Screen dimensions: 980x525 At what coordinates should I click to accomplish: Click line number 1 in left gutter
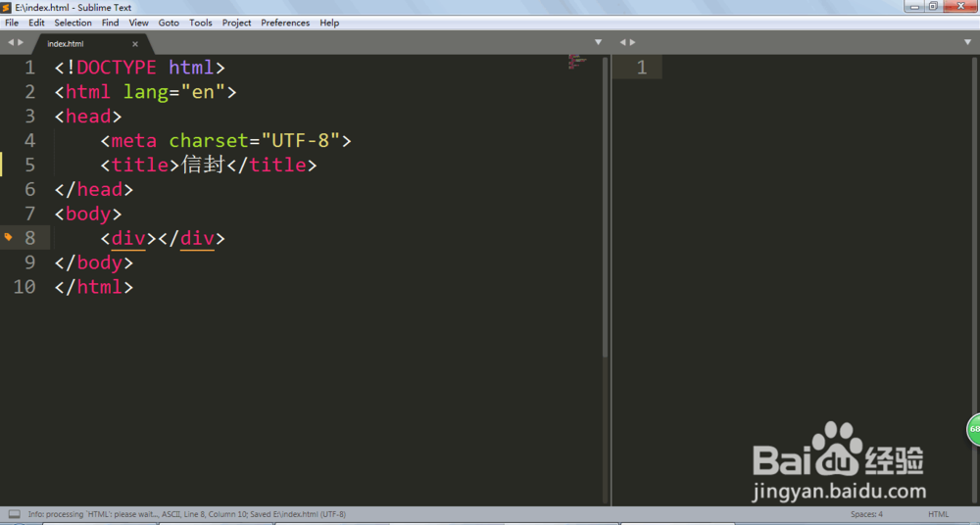(x=29, y=68)
